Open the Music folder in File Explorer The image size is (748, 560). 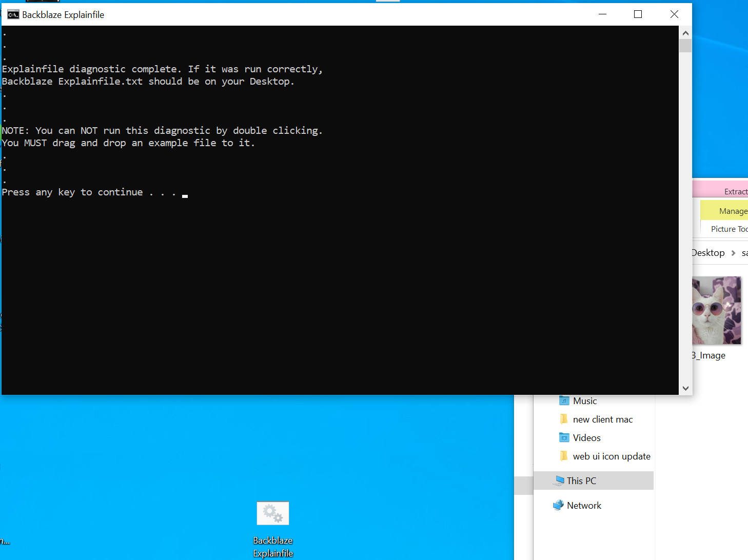click(585, 401)
